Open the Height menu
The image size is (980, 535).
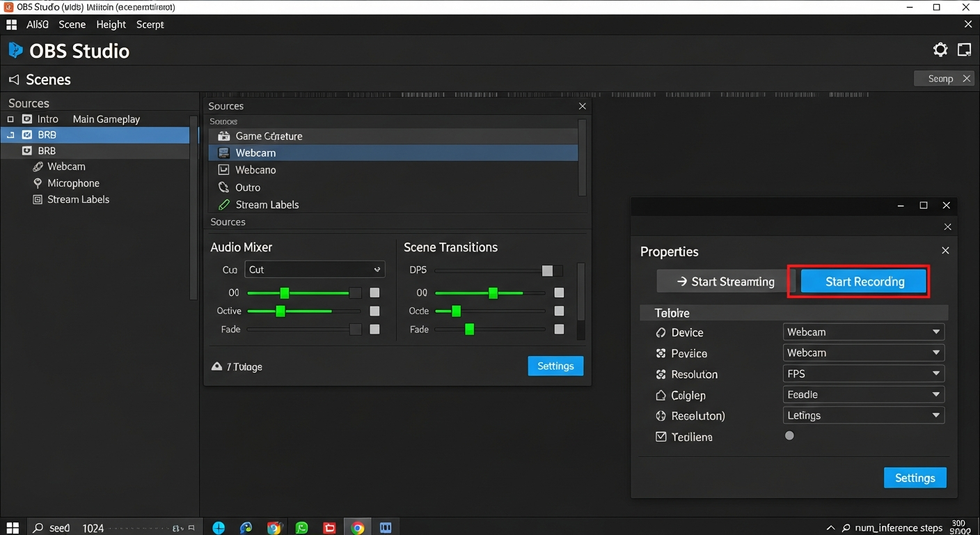[x=111, y=24]
